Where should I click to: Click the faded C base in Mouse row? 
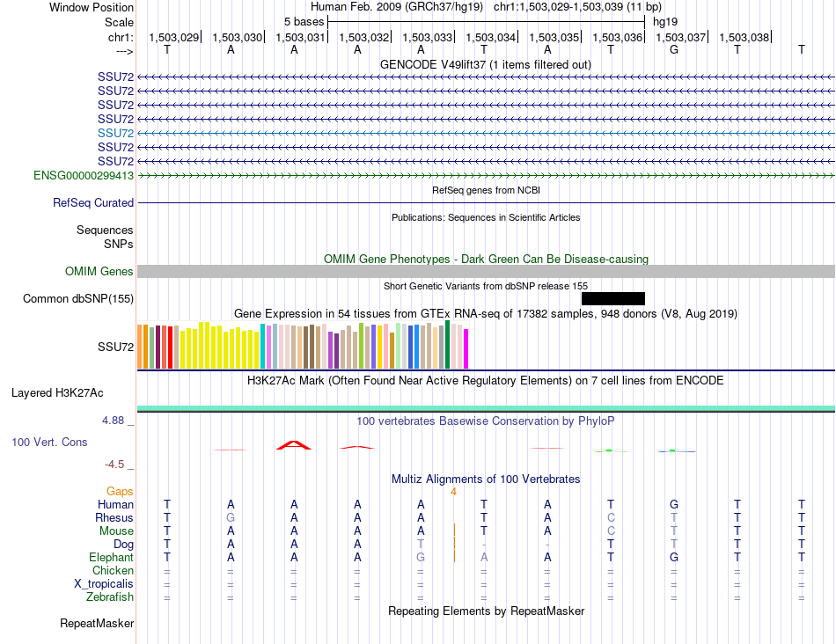click(611, 531)
